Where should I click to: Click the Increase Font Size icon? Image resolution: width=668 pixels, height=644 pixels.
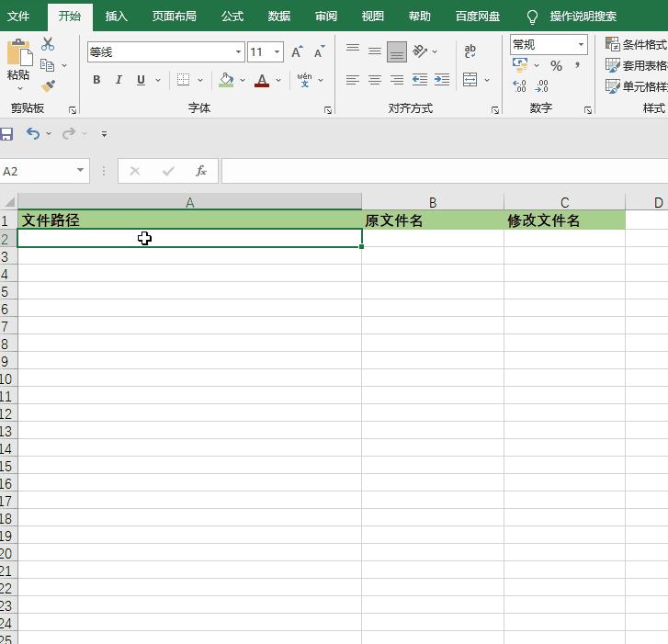pyautogui.click(x=297, y=52)
